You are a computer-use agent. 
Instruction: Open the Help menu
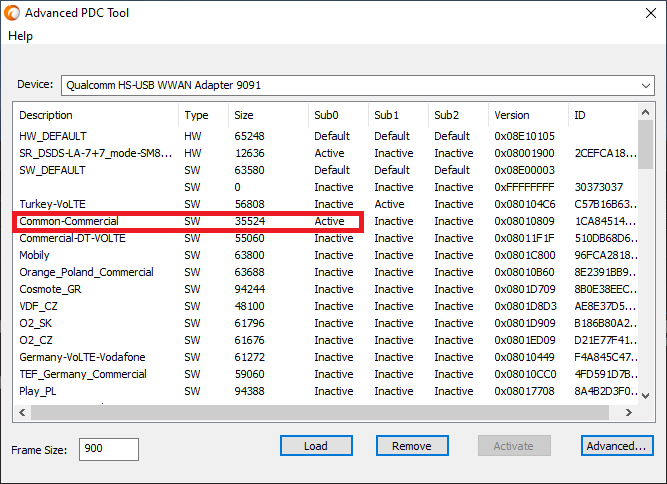tap(20, 36)
